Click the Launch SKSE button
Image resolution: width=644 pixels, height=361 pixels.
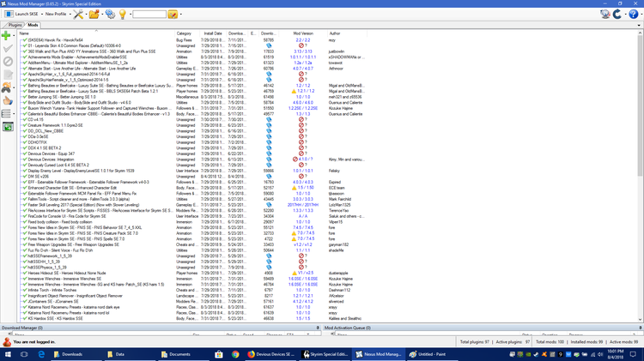pyautogui.click(x=21, y=14)
